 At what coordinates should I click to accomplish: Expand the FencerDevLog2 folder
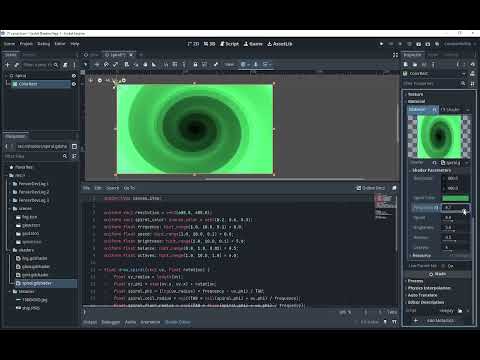click(10, 192)
